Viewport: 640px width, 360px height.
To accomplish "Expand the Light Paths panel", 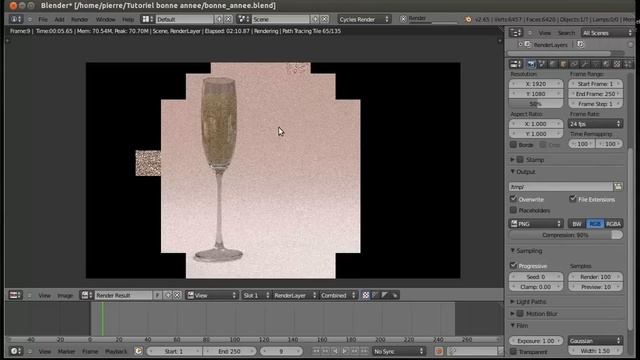I will click(x=513, y=302).
